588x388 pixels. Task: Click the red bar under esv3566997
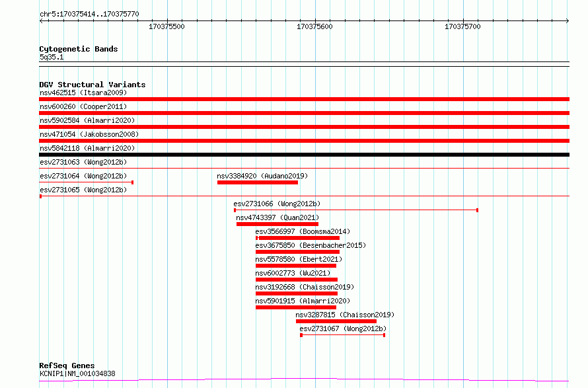pos(298,238)
